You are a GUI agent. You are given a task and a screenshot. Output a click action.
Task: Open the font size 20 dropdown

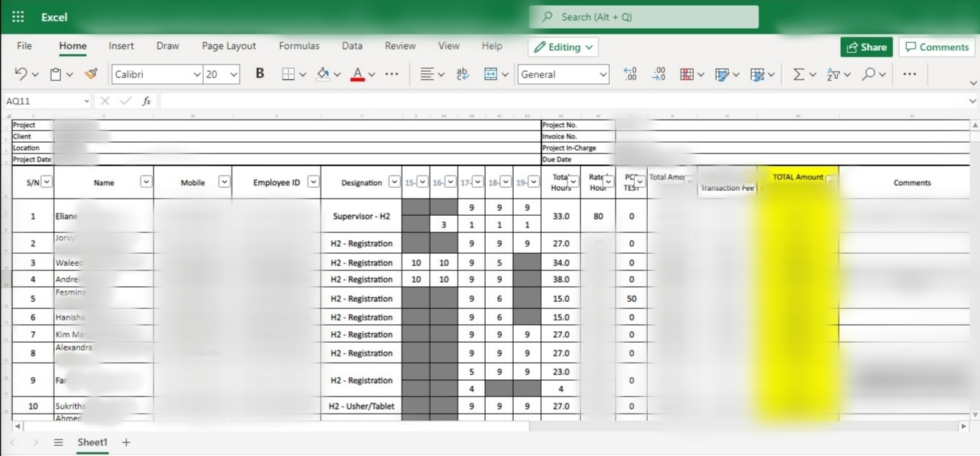[233, 75]
